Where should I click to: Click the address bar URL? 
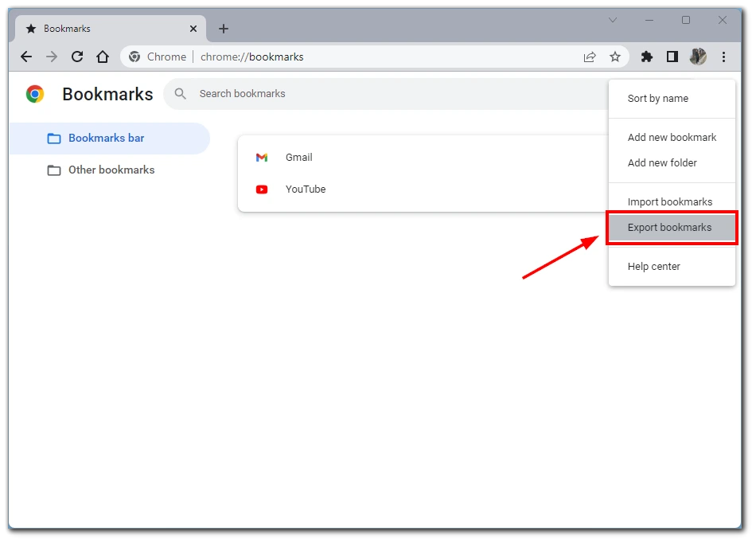click(x=252, y=57)
